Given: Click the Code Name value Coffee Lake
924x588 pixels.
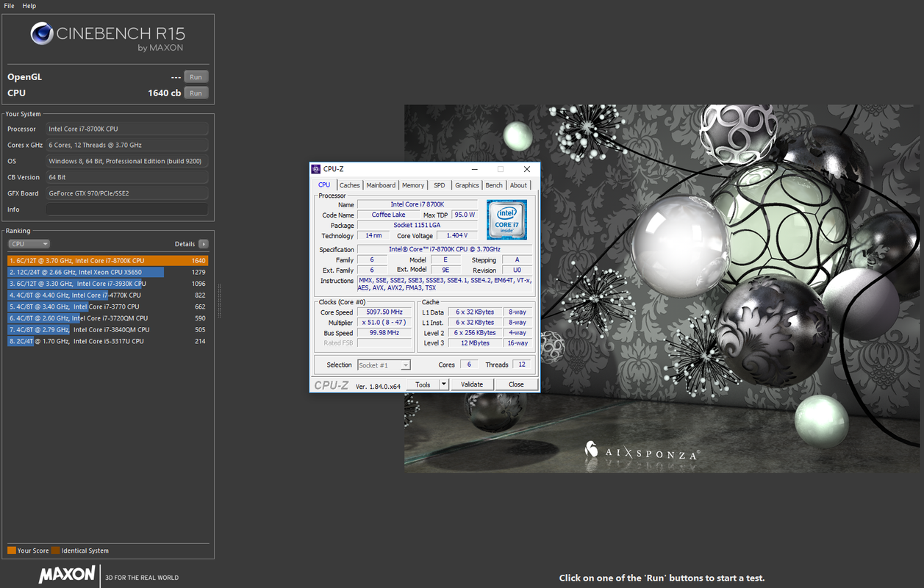Looking at the screenshot, I should (389, 215).
